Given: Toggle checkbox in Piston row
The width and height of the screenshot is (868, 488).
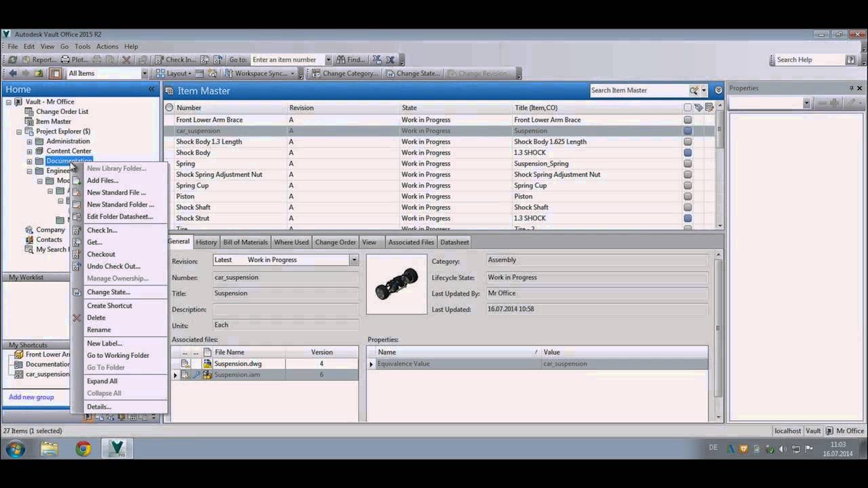Looking at the screenshot, I should tap(688, 197).
